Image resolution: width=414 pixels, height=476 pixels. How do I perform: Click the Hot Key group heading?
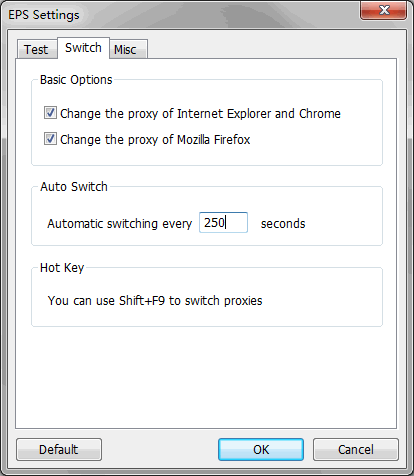pos(62,268)
